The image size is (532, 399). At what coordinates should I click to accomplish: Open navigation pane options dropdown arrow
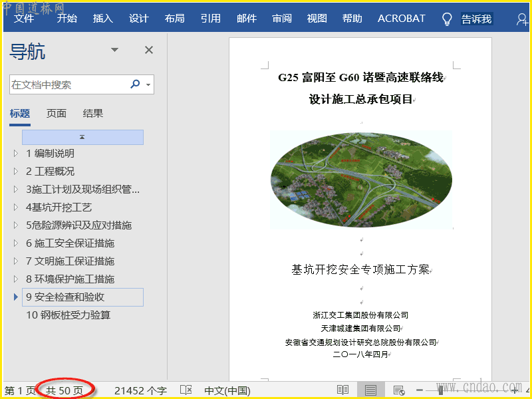114,50
